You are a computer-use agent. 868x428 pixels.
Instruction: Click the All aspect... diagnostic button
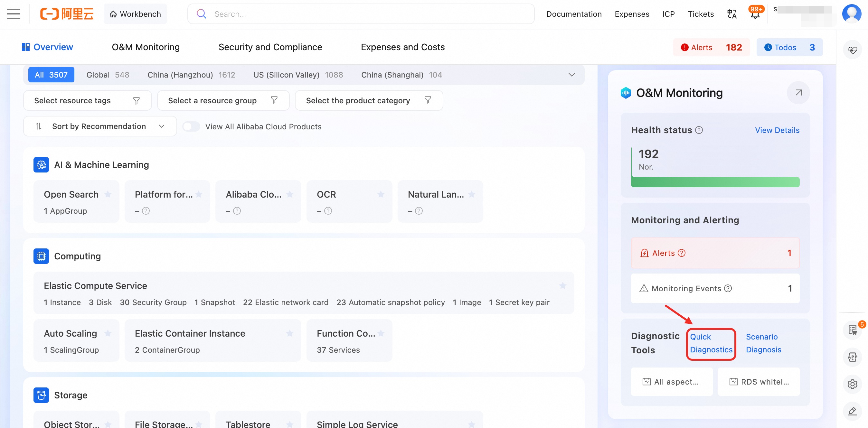(672, 382)
